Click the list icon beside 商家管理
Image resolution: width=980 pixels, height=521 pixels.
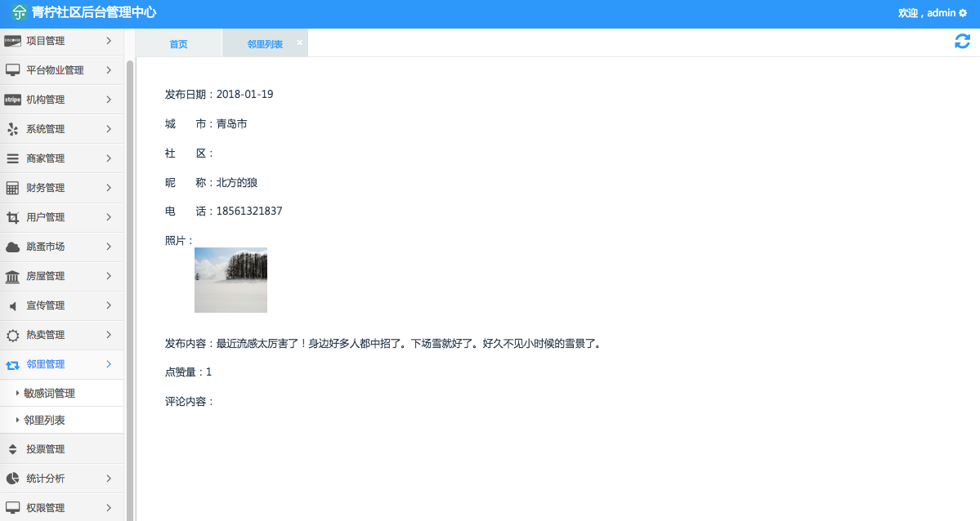(x=12, y=158)
